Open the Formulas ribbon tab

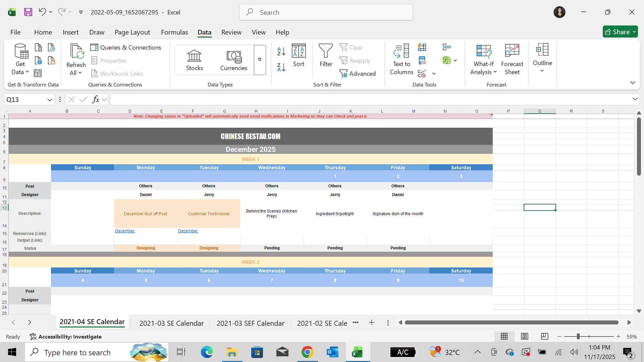(x=174, y=32)
